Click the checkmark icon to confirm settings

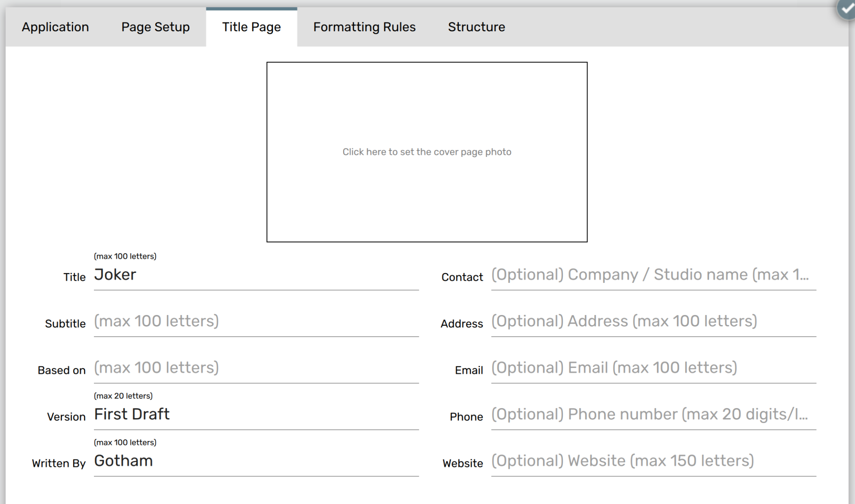[x=847, y=8]
